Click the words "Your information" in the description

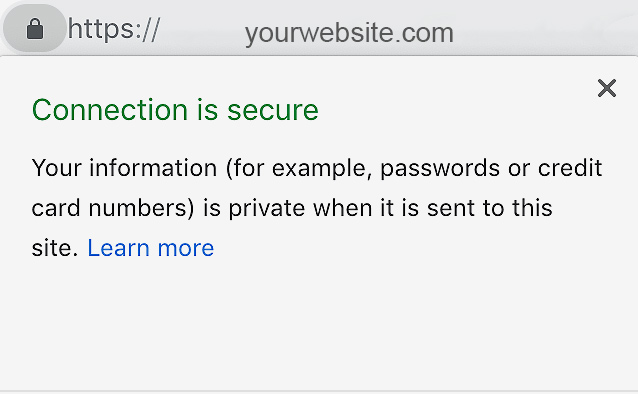click(125, 168)
